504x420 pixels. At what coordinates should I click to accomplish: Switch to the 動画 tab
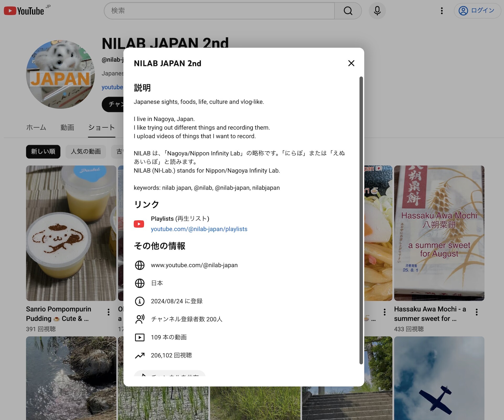pos(67,127)
